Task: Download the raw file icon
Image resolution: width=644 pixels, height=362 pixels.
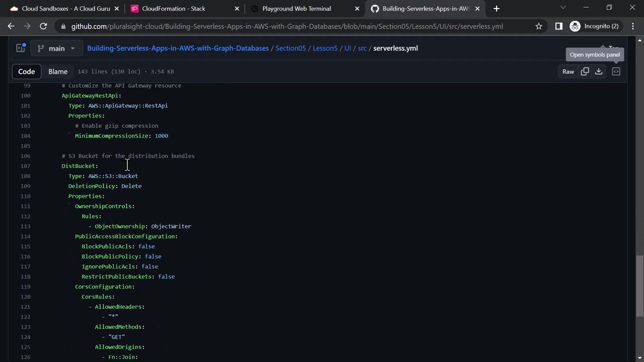Action: coord(599,71)
